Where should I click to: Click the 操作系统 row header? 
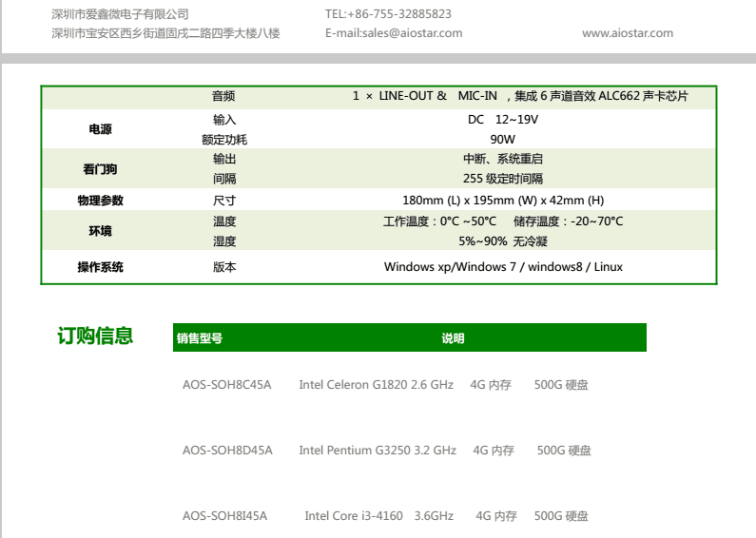tap(100, 267)
